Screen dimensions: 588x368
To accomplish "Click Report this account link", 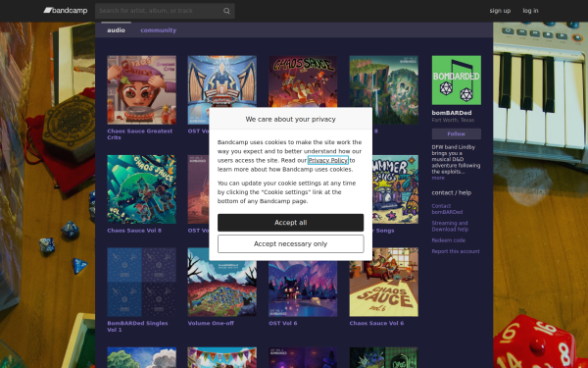I will point(456,251).
